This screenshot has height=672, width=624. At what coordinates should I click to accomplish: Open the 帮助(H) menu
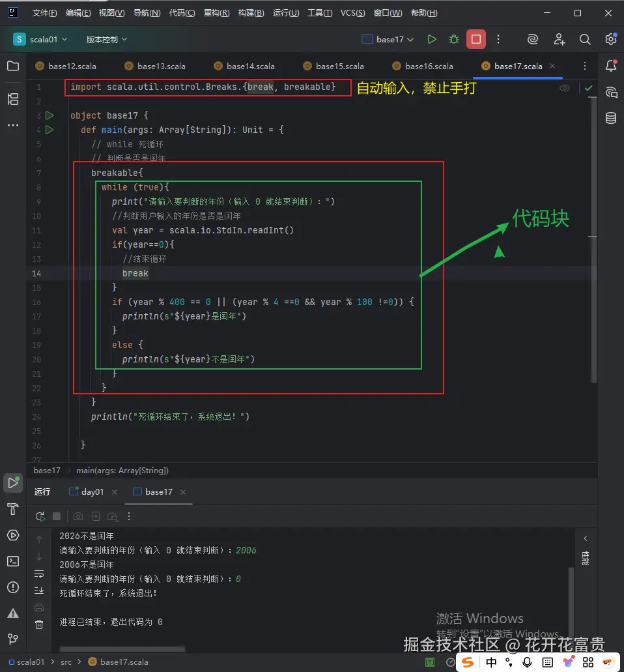[x=424, y=13]
